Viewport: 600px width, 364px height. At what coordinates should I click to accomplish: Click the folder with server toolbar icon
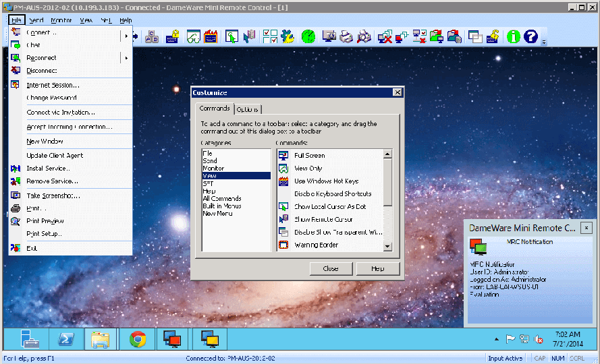pyautogui.click(x=454, y=36)
